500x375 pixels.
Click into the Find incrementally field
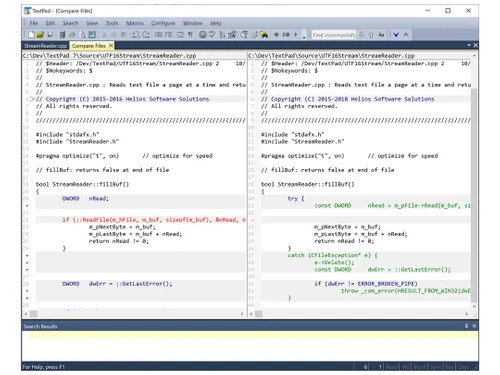(333, 35)
